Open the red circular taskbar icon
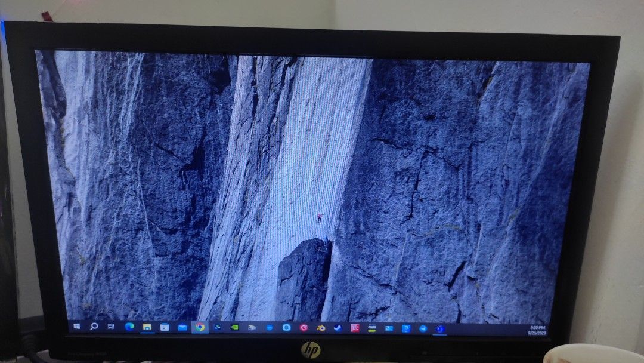Viewport: 644px width, 363px height. coord(304,328)
